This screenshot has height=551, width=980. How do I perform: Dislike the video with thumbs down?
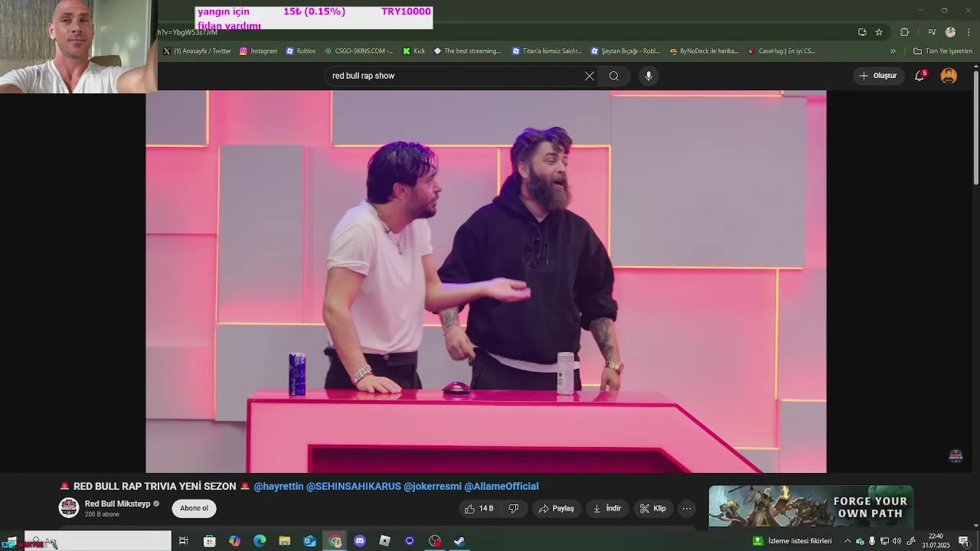tap(514, 508)
